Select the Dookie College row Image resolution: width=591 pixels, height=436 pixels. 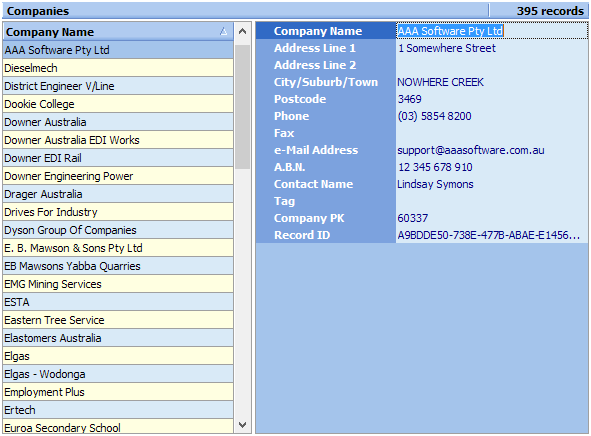point(118,104)
